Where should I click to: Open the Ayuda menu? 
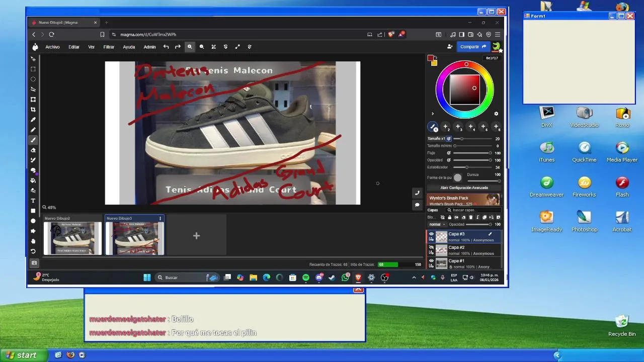[129, 47]
